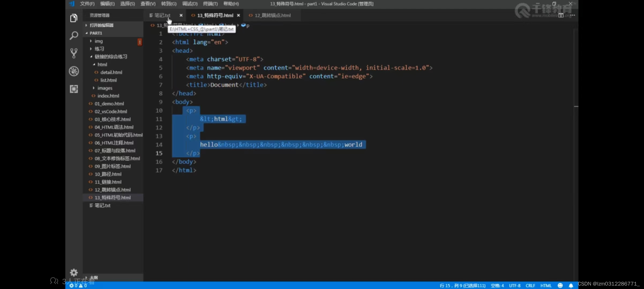Open 03_核心技术.html file
Screen dimensions: 644x289
pos(113,119)
